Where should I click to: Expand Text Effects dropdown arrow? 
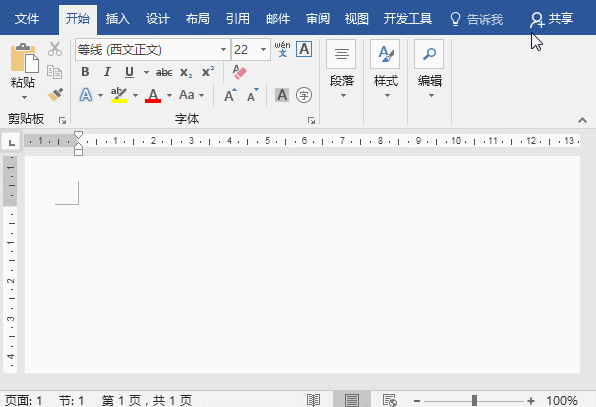pos(100,95)
